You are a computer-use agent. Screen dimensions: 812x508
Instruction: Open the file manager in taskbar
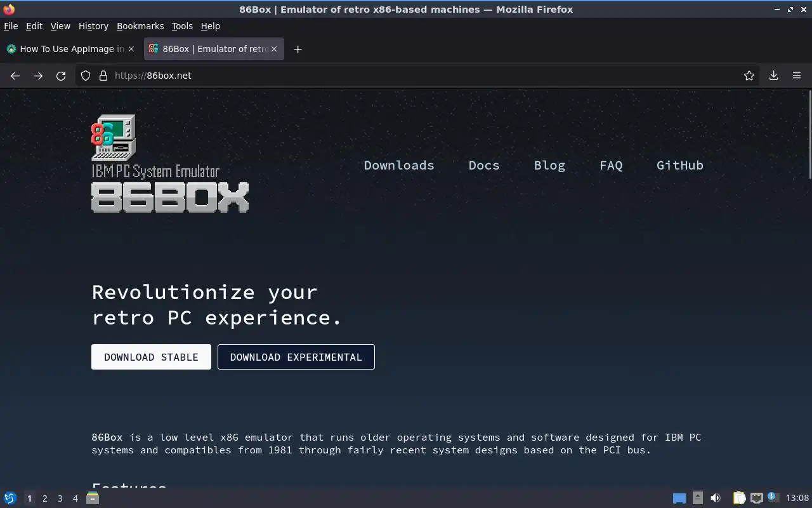[93, 498]
